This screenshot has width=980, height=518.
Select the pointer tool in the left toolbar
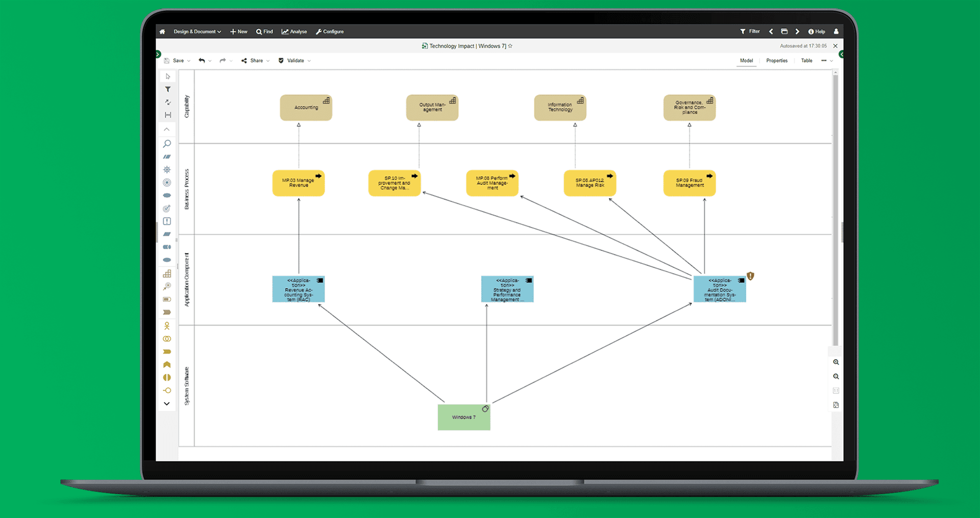pyautogui.click(x=167, y=76)
